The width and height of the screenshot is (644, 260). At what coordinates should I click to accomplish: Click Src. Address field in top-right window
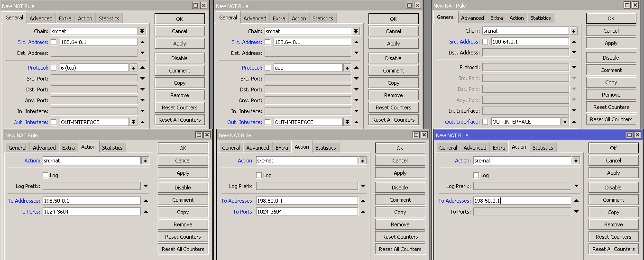pos(530,42)
